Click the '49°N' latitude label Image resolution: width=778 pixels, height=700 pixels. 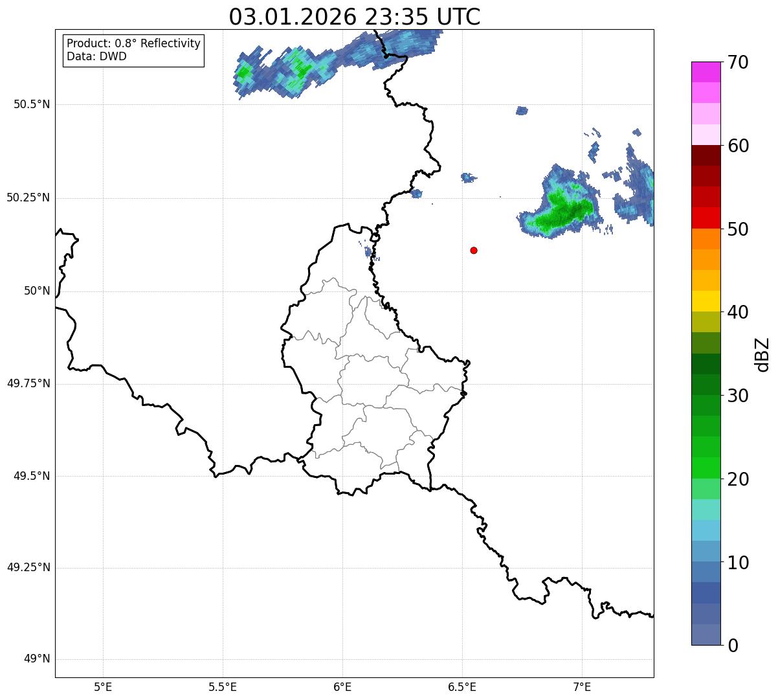tap(37, 659)
